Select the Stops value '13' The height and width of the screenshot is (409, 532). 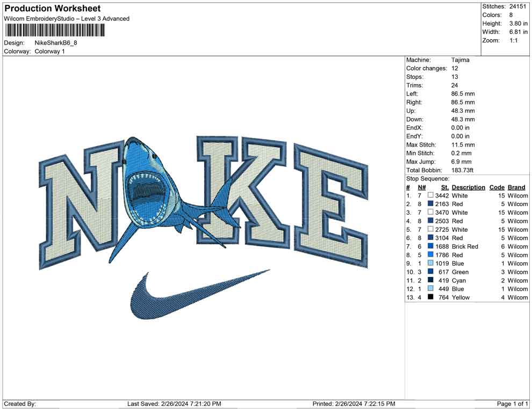pos(455,77)
